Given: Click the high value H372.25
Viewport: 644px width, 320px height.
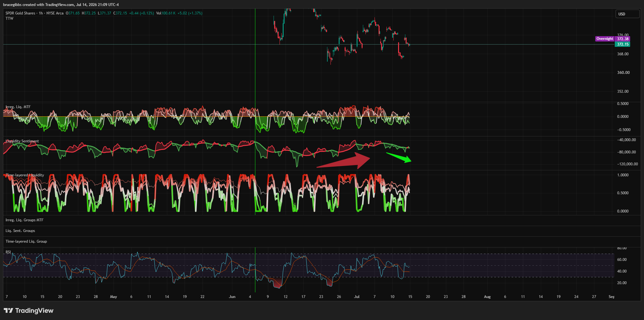Looking at the screenshot, I should click(89, 13).
